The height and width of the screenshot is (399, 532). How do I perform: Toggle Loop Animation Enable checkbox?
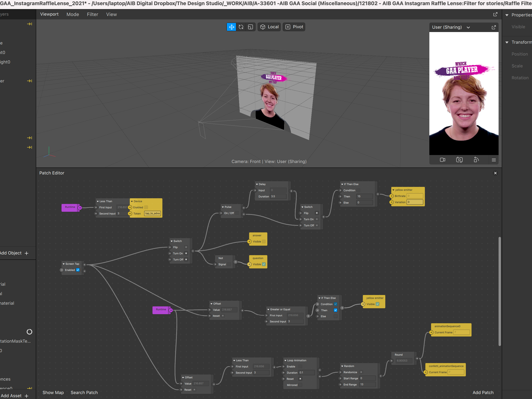point(300,367)
